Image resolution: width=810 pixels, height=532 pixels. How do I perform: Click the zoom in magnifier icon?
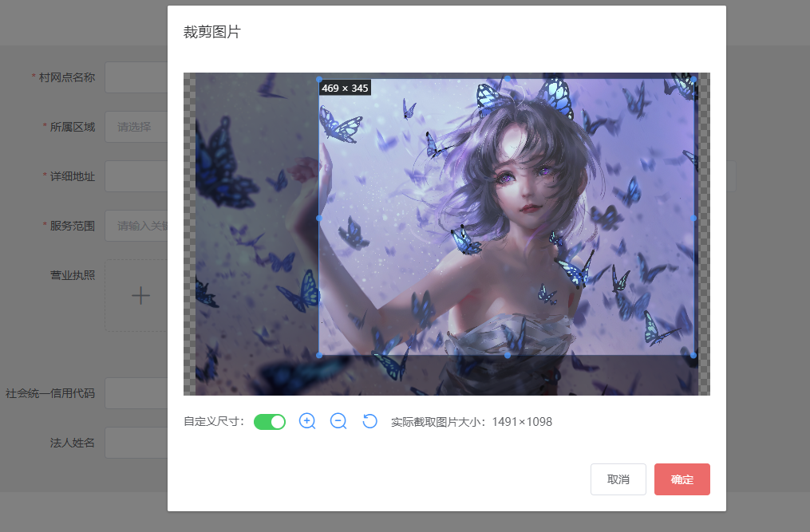pos(307,421)
